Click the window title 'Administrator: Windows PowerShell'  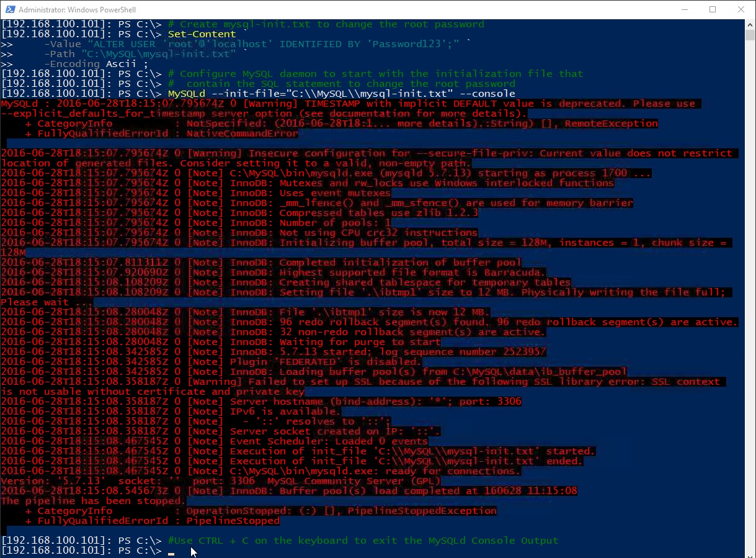click(78, 10)
